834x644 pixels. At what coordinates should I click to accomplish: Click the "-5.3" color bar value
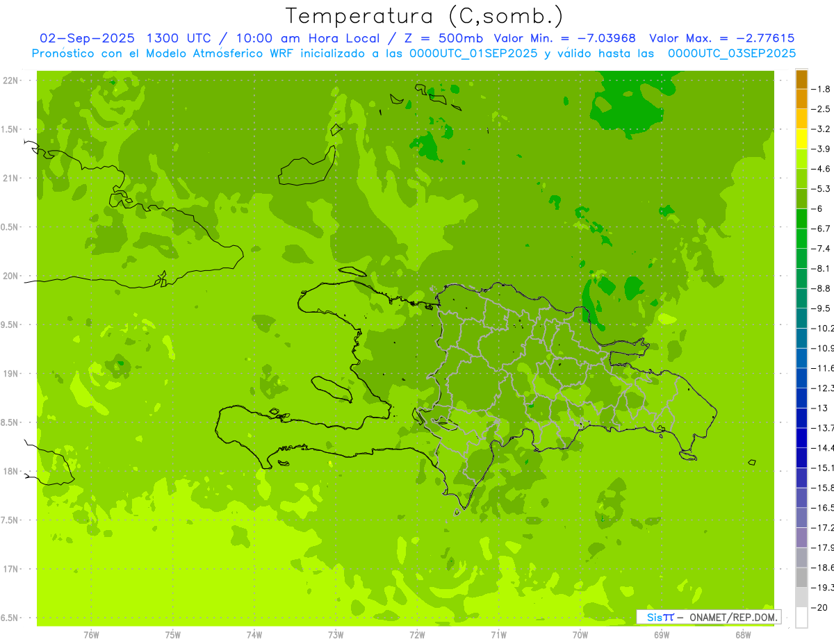pyautogui.click(x=821, y=188)
